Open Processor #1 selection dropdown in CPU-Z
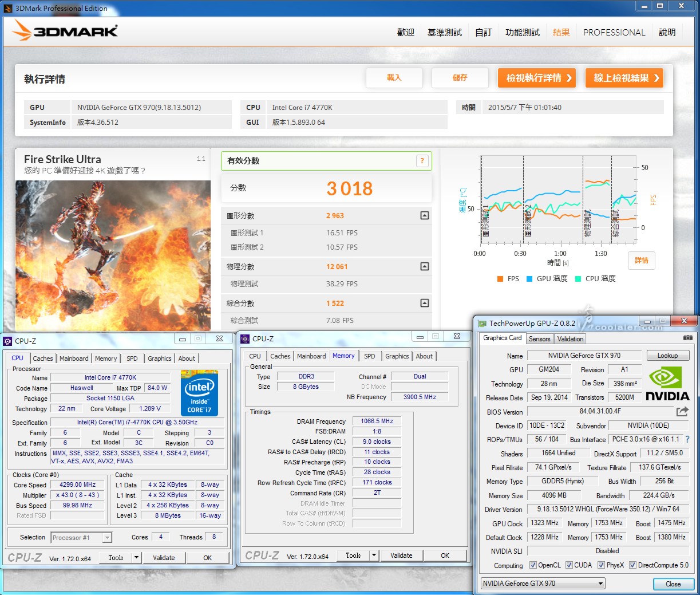700x595 pixels. (81, 538)
